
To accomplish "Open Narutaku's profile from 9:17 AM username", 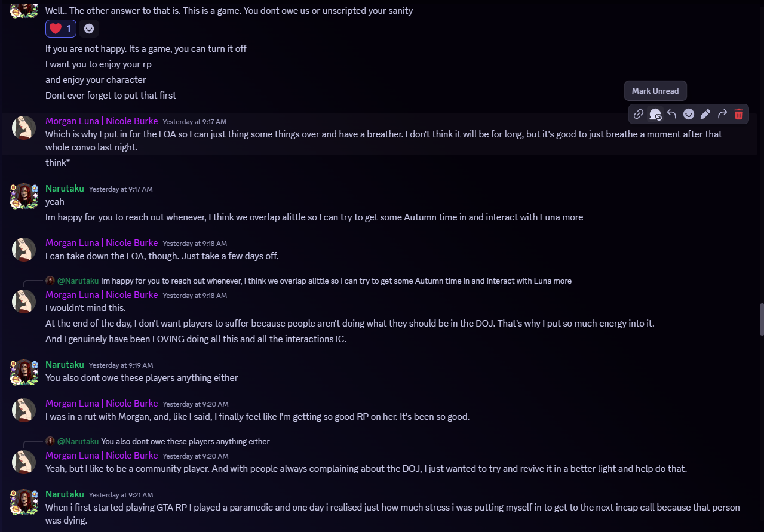I will [65, 188].
